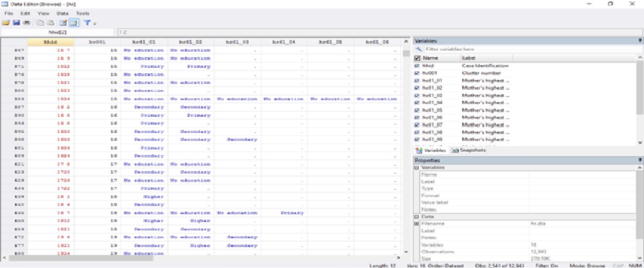
Task: Expand the Filename row in Properties
Action: click(x=417, y=224)
